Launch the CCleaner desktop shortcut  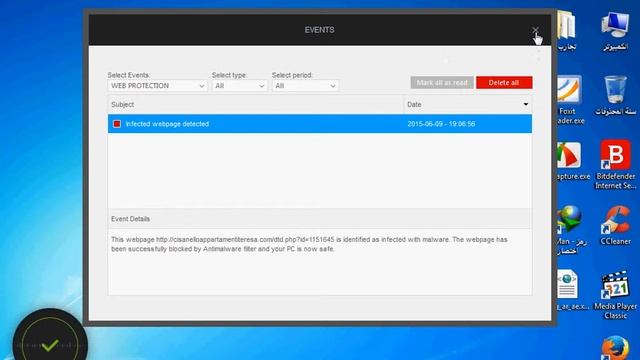(x=616, y=225)
